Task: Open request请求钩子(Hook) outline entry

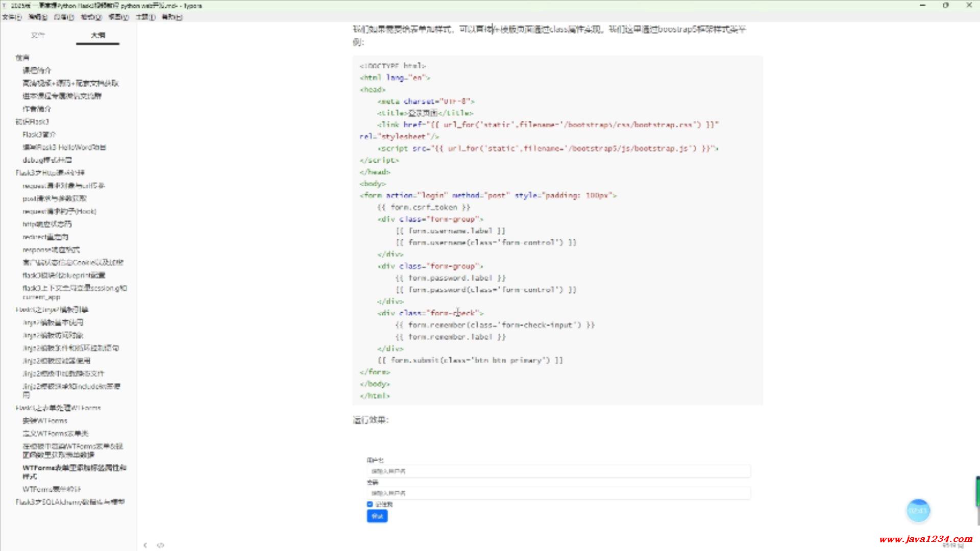Action: coord(59,211)
